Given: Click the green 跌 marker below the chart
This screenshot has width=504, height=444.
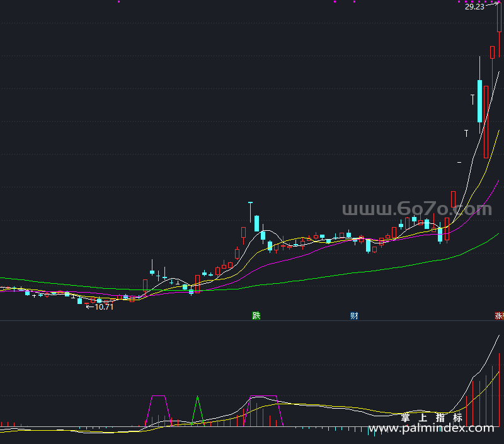Looking at the screenshot, I should [x=256, y=315].
